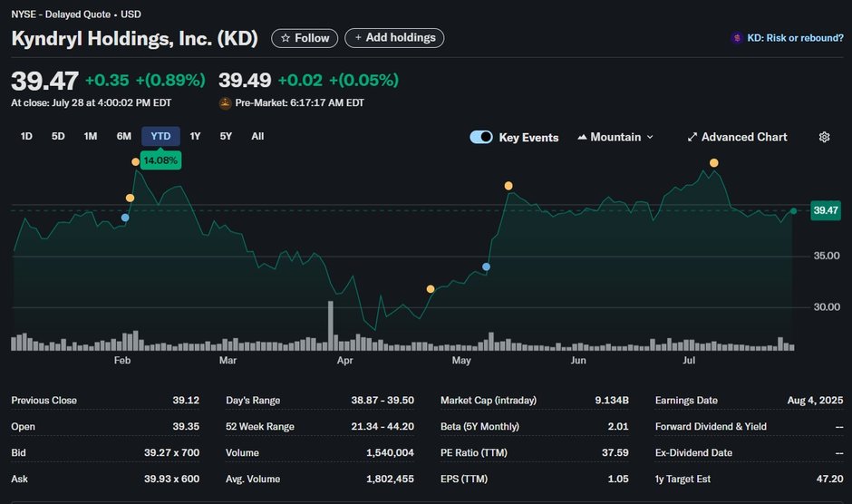852x504 pixels.
Task: Click the '52 Week Range' value 21.34 - 44.20
Action: (x=382, y=426)
